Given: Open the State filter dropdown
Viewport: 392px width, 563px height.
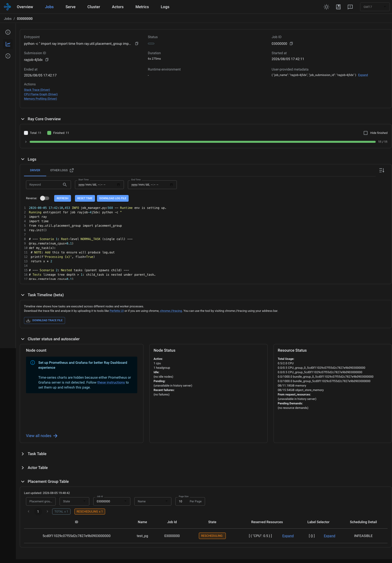Looking at the screenshot, I should click(x=74, y=501).
